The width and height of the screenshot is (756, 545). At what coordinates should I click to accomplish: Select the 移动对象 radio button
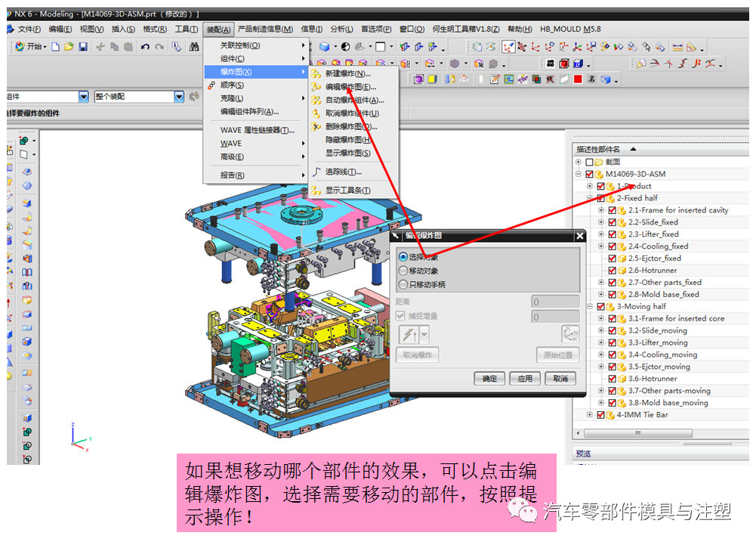pos(403,270)
